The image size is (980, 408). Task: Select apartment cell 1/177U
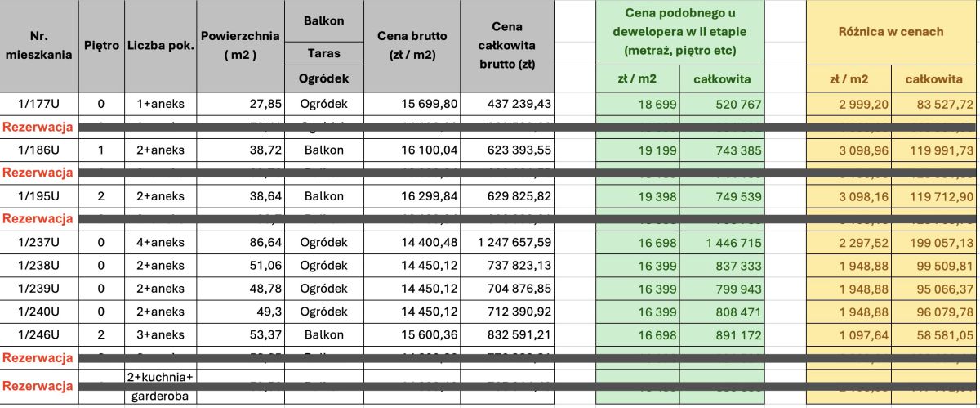click(38, 104)
